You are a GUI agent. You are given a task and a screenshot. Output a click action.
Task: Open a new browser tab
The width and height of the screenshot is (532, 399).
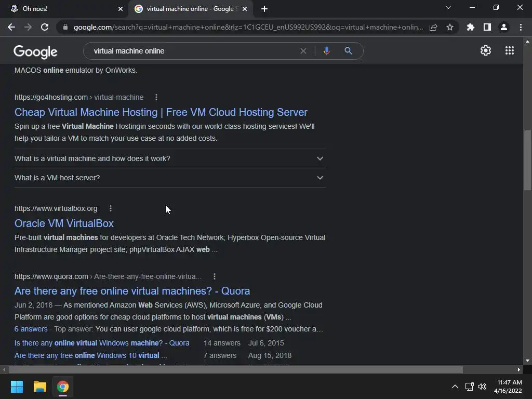[264, 9]
